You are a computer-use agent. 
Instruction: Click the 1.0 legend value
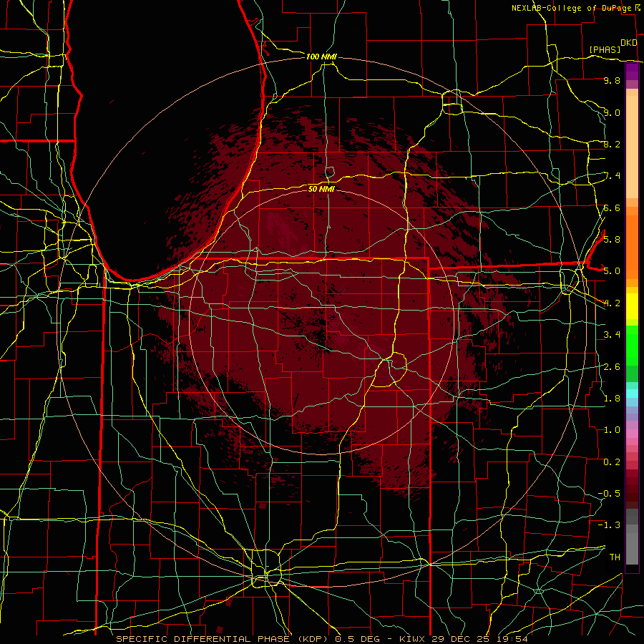(x=612, y=429)
